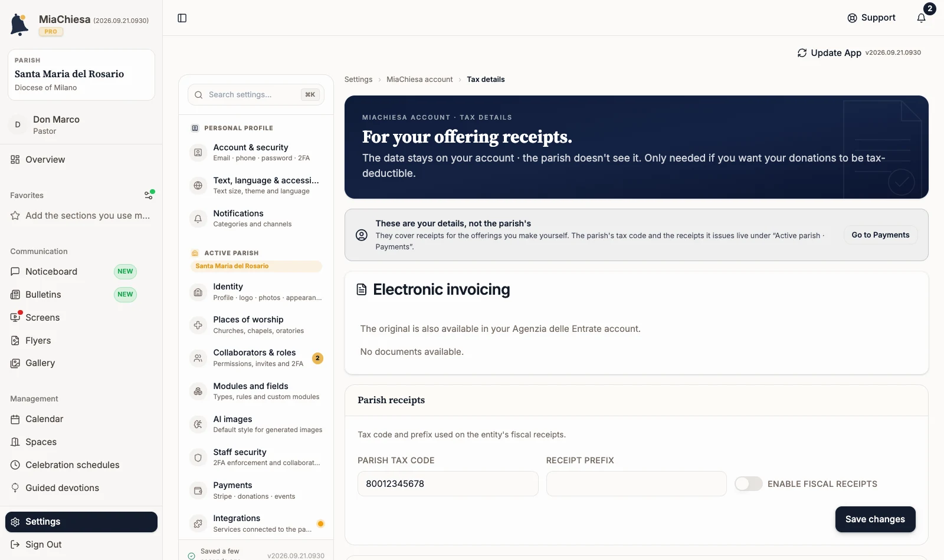
Task: Click the Flyers document icon
Action: coord(15,341)
